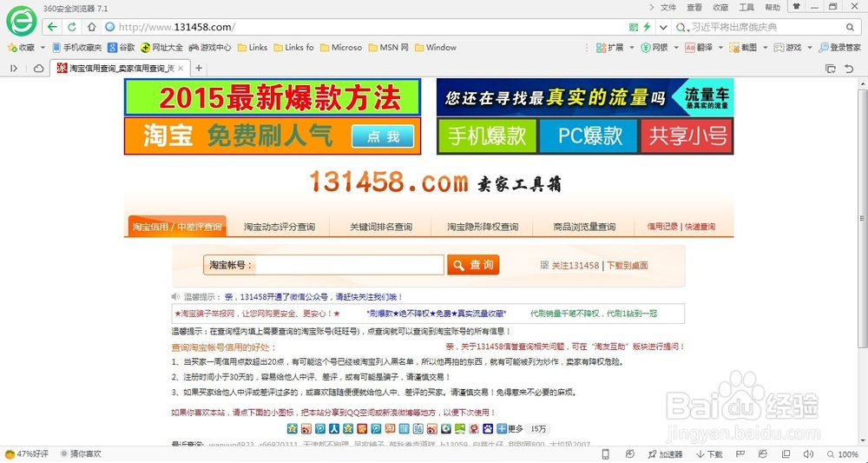Viewport: 868px width, 463px height.
Task: Expand the 网银 dropdown arrow
Action: [x=676, y=48]
